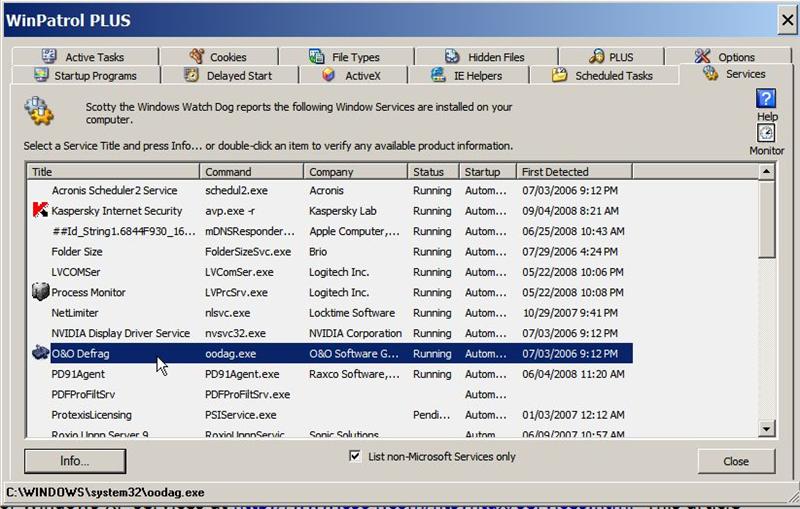The image size is (800, 509).
Task: Select the Folder Size service row
Action: [330, 251]
